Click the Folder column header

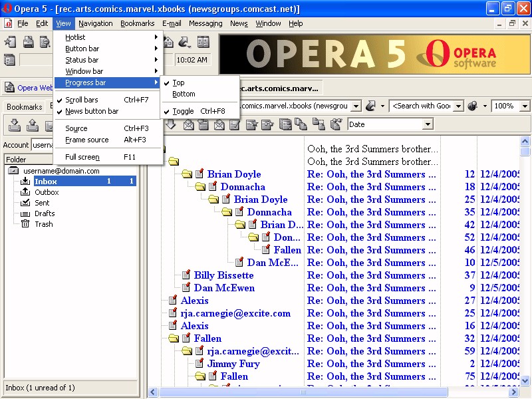click(x=29, y=160)
